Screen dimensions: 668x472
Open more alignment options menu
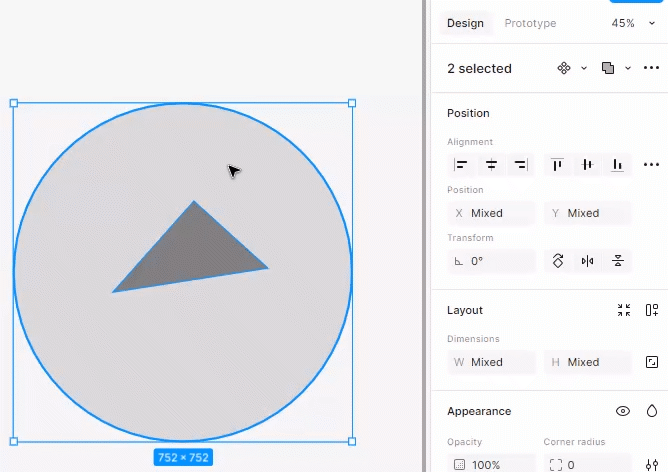651,164
